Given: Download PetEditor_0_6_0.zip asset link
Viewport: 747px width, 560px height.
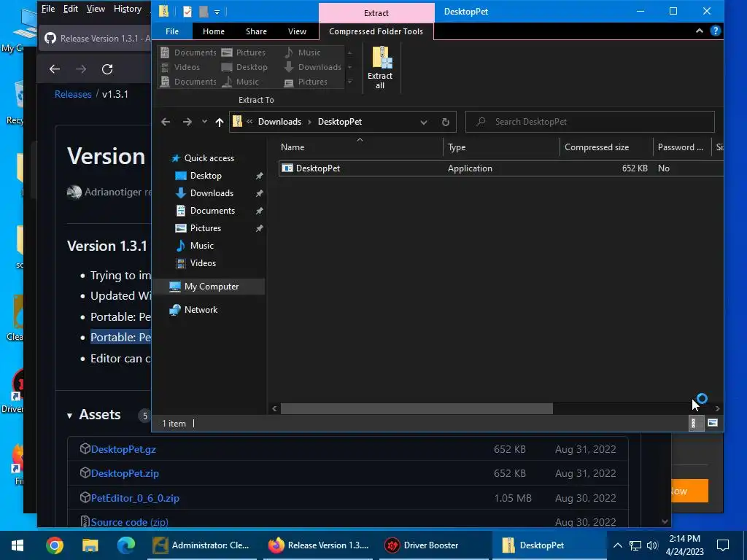Looking at the screenshot, I should tap(135, 499).
